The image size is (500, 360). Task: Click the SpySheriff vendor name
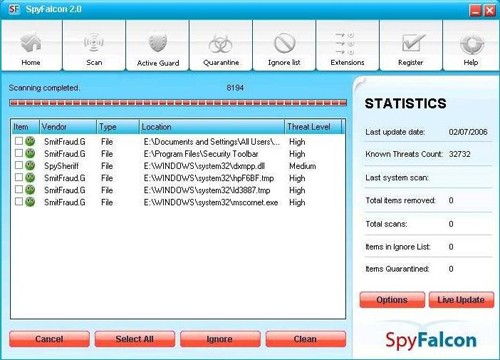[x=61, y=166]
